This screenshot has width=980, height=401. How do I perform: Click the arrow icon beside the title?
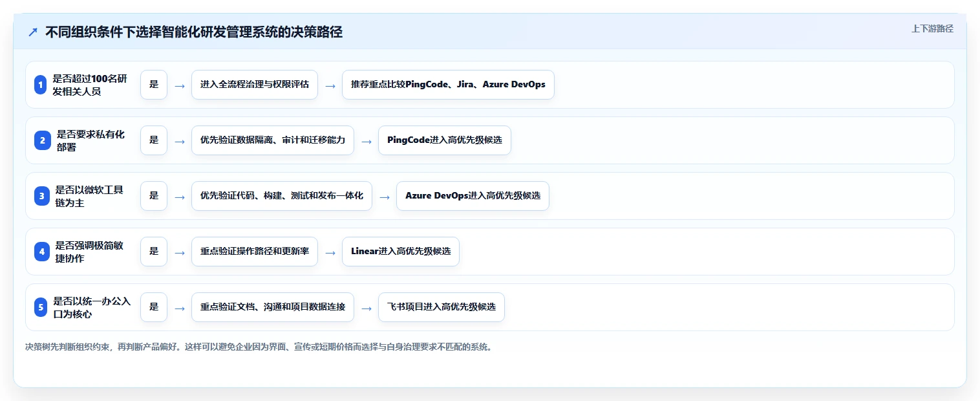(33, 32)
